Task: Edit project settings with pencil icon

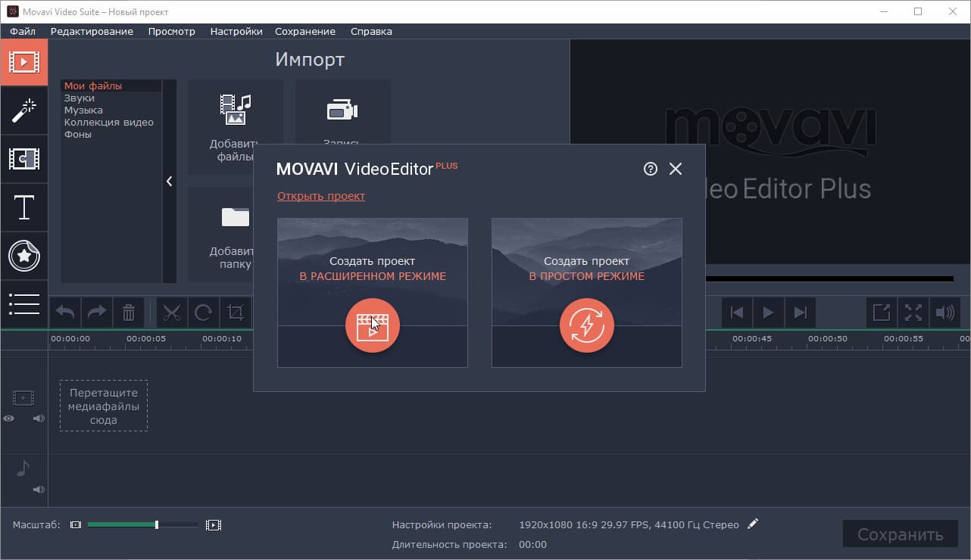Action: tap(752, 524)
